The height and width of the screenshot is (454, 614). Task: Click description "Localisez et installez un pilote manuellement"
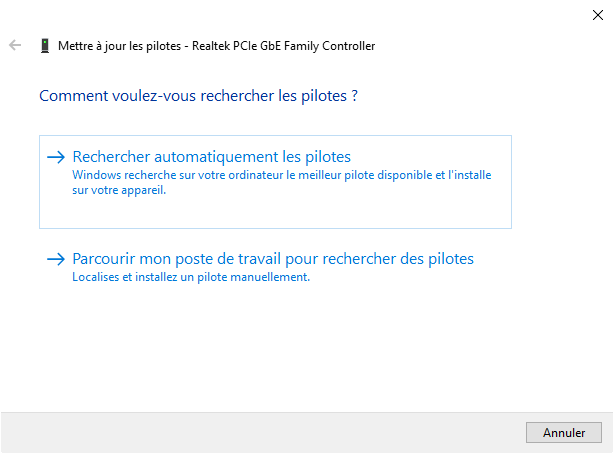pyautogui.click(x=191, y=278)
